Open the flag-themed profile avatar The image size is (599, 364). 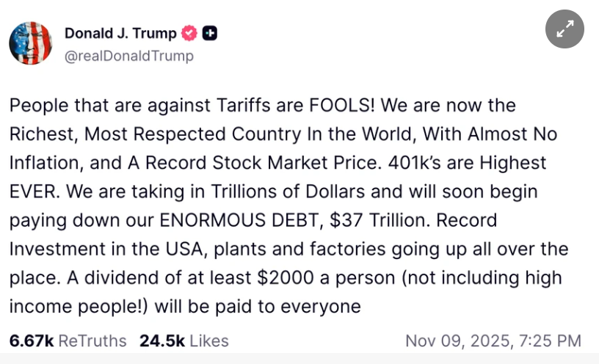[31, 43]
